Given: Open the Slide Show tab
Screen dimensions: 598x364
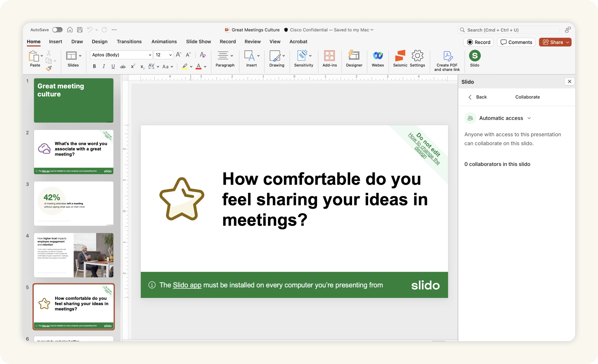Looking at the screenshot, I should coord(198,42).
